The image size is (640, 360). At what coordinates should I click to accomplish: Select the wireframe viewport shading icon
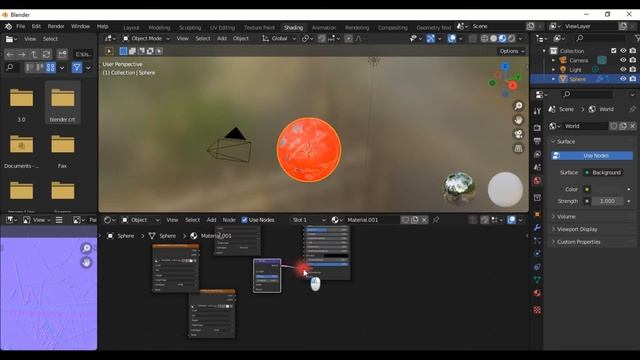484,39
